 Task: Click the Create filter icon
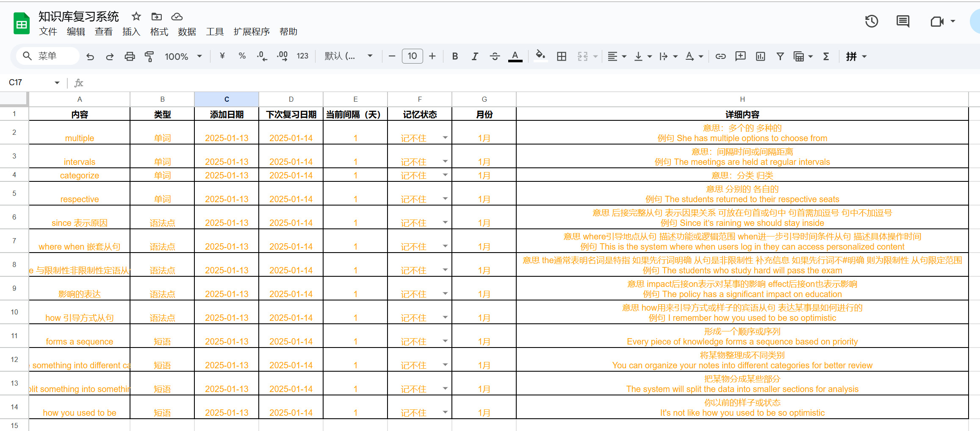pos(781,56)
